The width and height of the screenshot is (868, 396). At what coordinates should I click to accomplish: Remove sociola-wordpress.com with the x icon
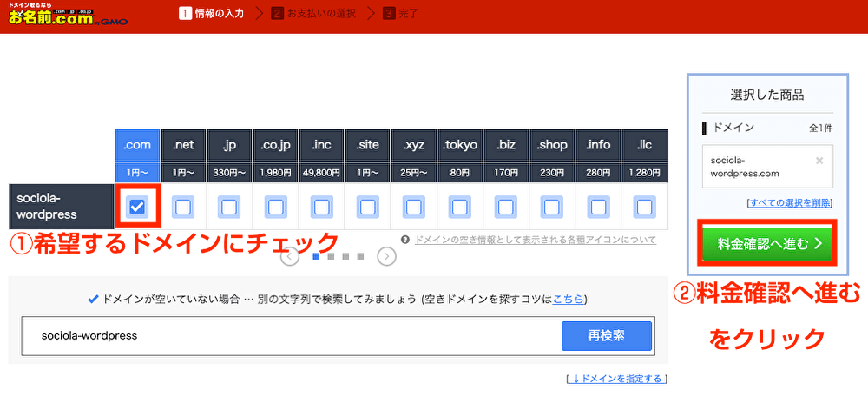[x=819, y=161]
